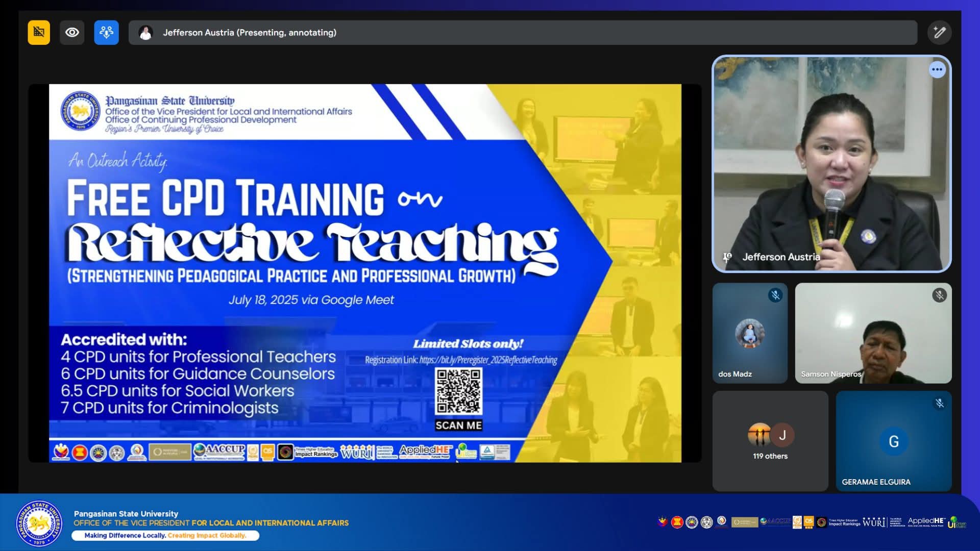This screenshot has width=980, height=551.
Task: Click PSU seal in bottom banner
Action: click(x=39, y=523)
